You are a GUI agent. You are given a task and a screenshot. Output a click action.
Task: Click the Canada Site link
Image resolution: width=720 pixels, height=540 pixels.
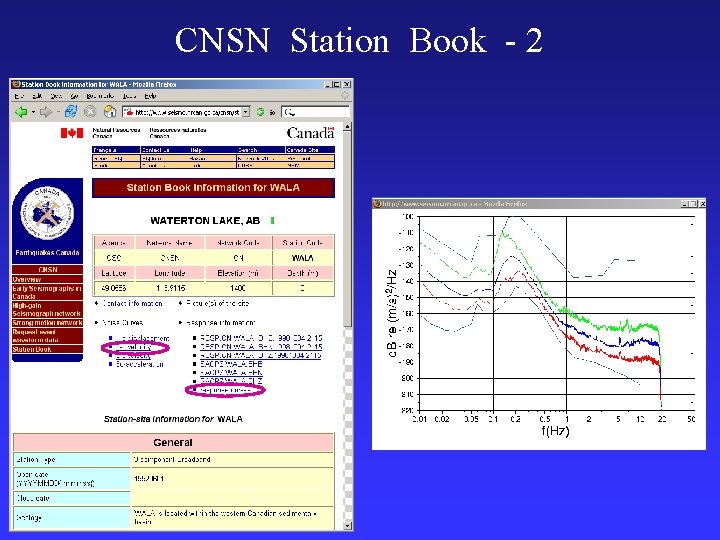tap(302, 150)
